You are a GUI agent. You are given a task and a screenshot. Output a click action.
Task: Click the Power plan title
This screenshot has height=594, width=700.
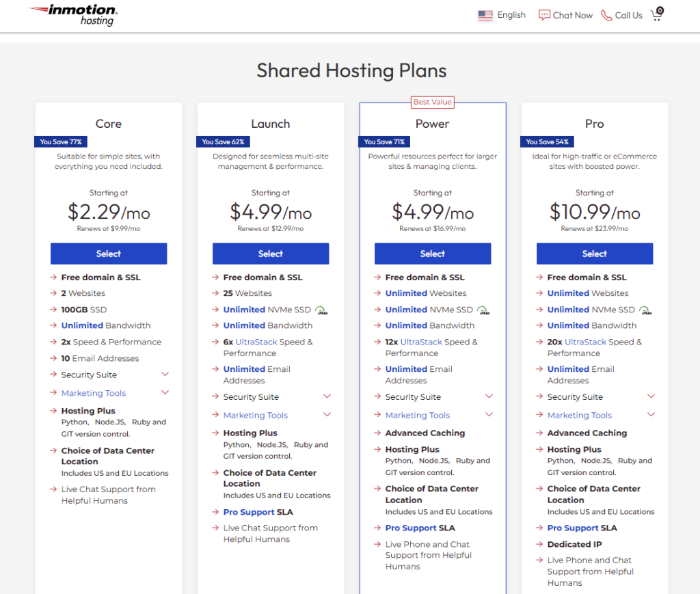432,124
